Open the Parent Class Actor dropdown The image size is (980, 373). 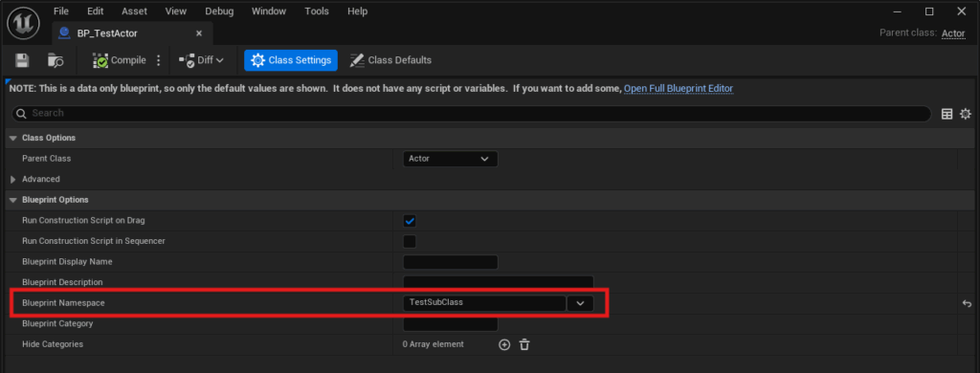coord(450,159)
